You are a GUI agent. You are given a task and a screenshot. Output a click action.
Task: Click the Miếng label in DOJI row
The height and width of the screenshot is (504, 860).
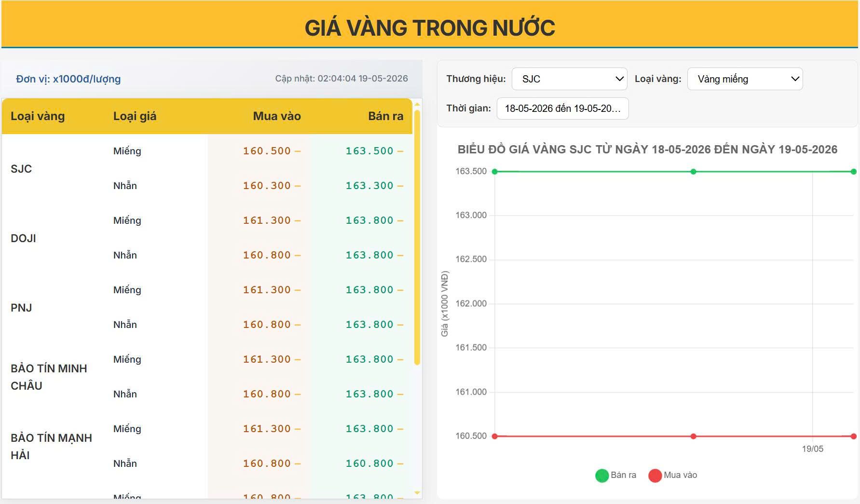pyautogui.click(x=127, y=220)
